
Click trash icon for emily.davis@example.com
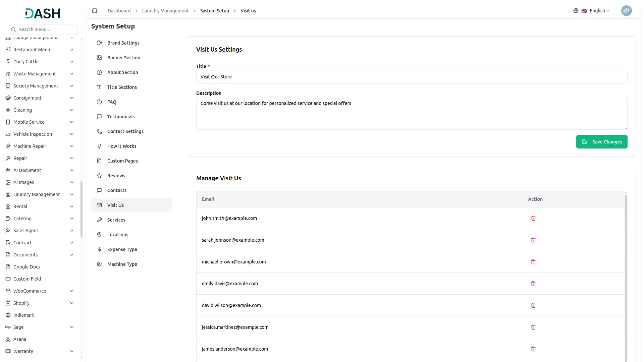tap(533, 284)
